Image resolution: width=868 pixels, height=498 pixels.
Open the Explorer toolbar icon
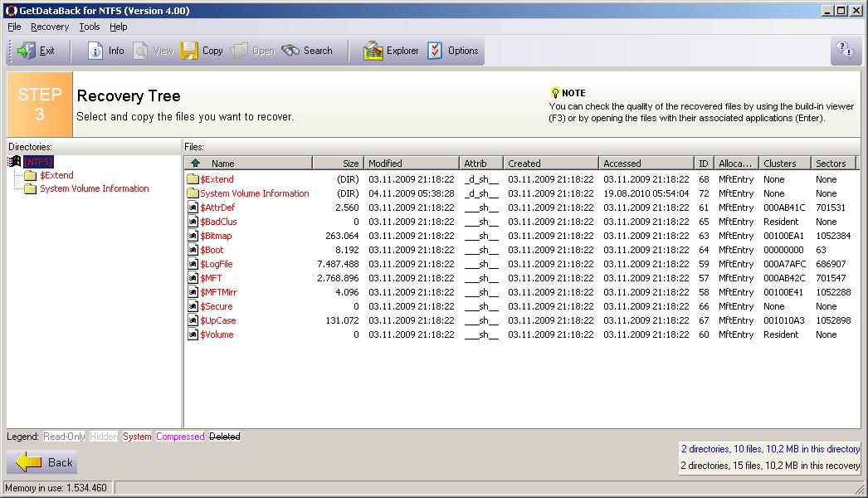coord(373,51)
